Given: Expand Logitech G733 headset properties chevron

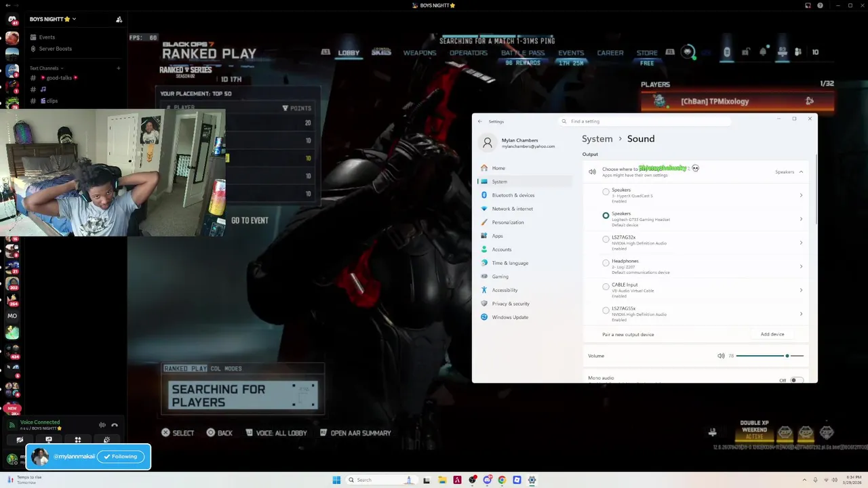Looking at the screenshot, I should (x=801, y=219).
